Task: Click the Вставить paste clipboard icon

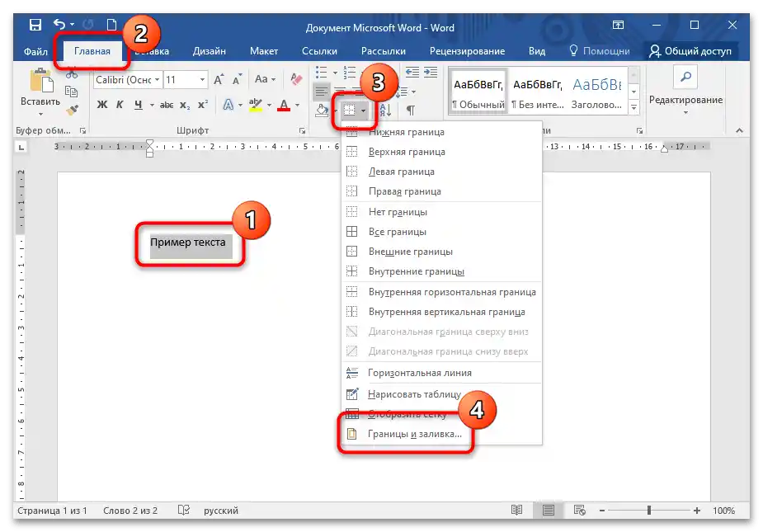Action: [41, 80]
